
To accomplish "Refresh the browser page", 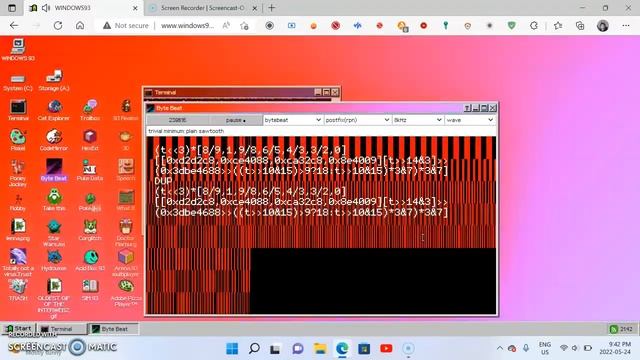I will pyautogui.click(x=58, y=25).
